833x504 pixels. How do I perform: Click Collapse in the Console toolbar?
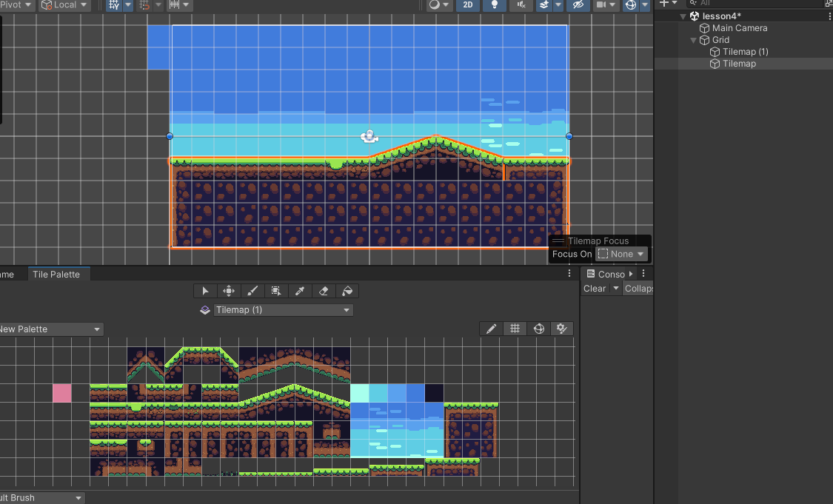(x=638, y=288)
